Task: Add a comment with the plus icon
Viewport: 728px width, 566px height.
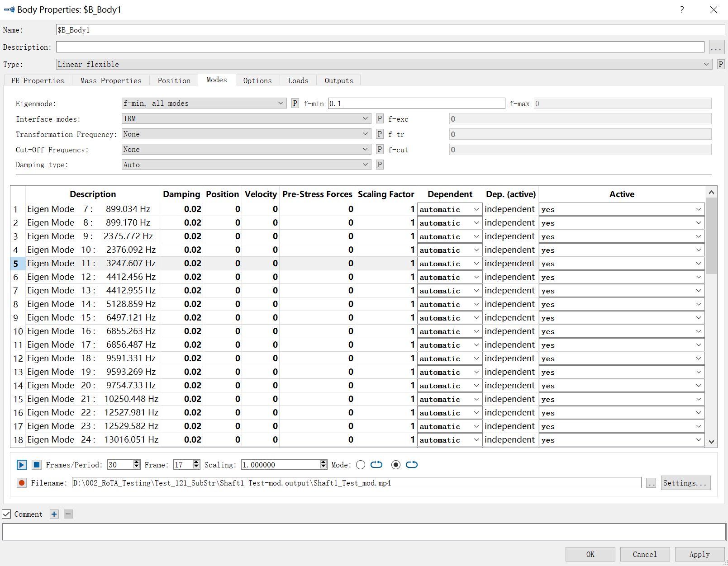Action: (x=54, y=514)
